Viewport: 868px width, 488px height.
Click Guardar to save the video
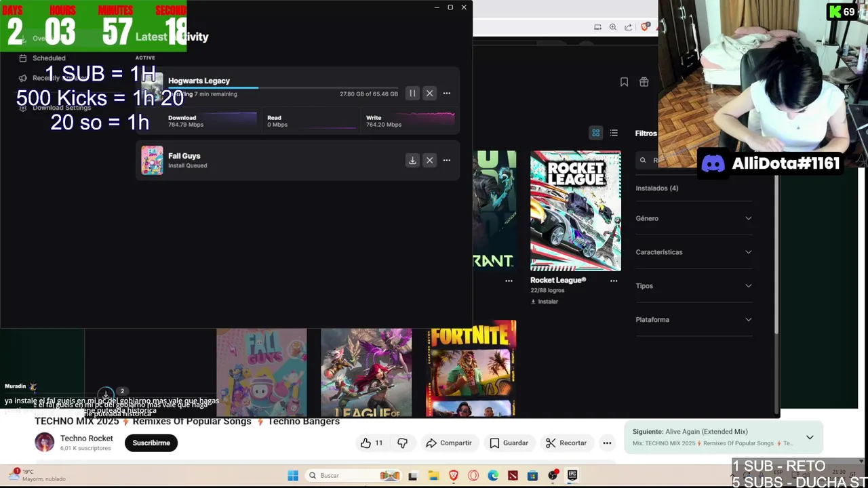(509, 443)
